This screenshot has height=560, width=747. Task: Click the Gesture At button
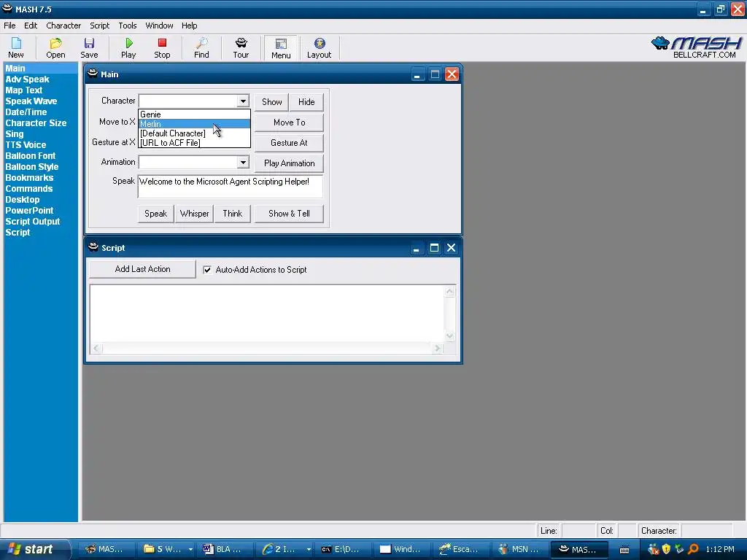point(289,143)
